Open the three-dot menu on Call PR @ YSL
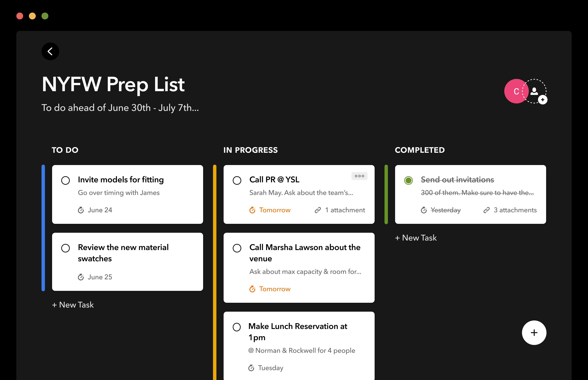 pyautogui.click(x=359, y=176)
